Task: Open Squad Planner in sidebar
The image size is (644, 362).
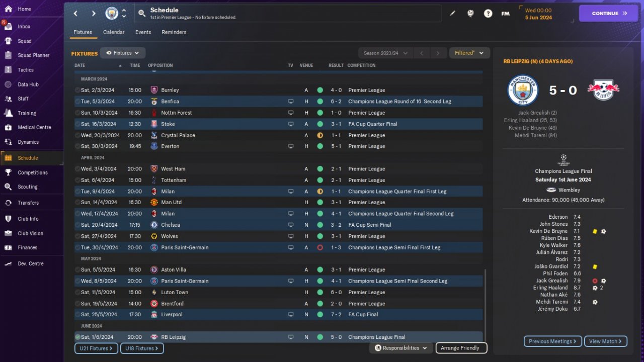Action: point(33,55)
